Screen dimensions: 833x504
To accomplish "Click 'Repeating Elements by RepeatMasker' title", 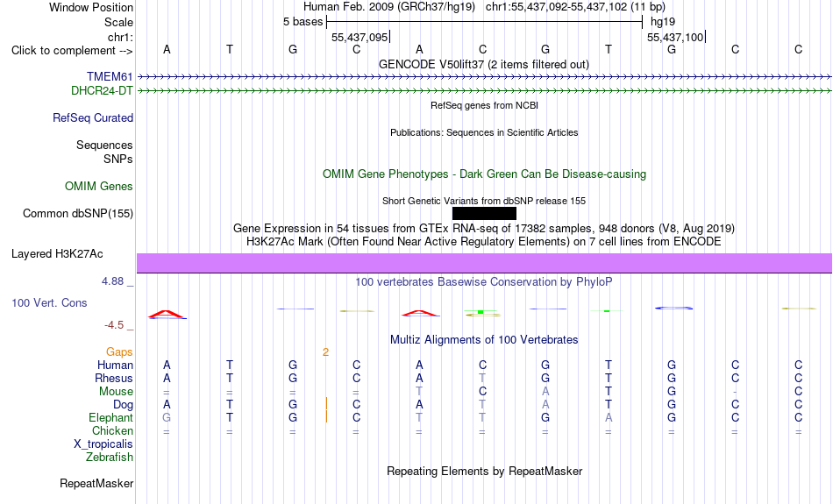I will (485, 471).
